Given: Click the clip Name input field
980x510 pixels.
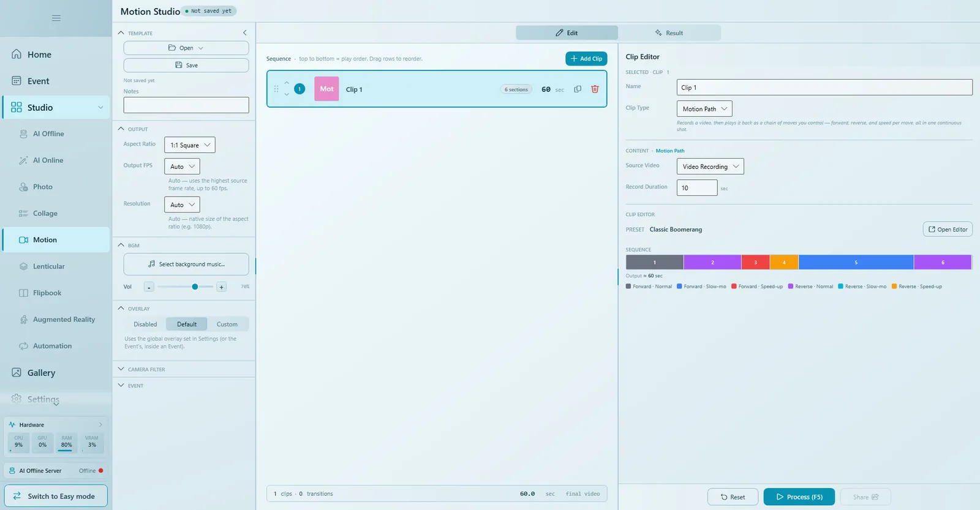Looking at the screenshot, I should click(x=824, y=88).
